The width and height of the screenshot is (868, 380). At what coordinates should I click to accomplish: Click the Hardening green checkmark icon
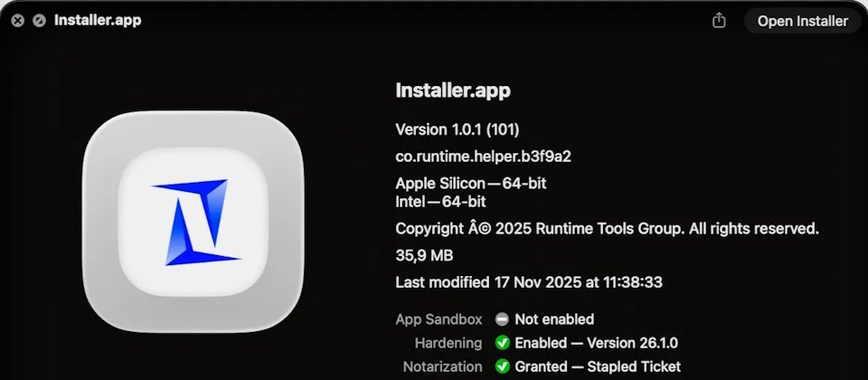click(x=502, y=343)
